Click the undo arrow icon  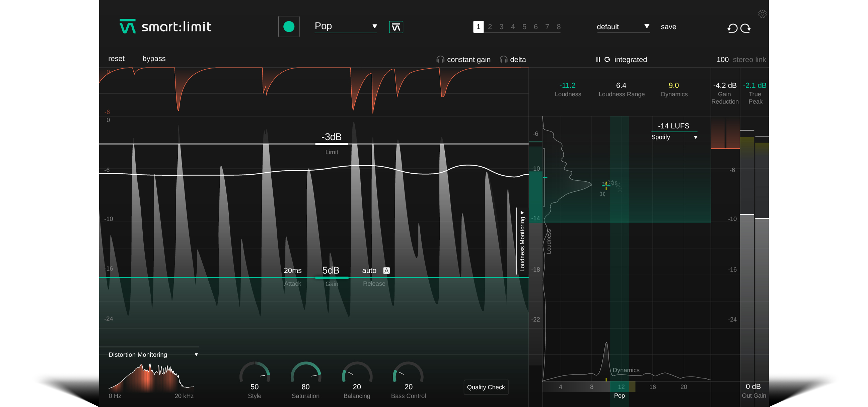click(x=732, y=28)
